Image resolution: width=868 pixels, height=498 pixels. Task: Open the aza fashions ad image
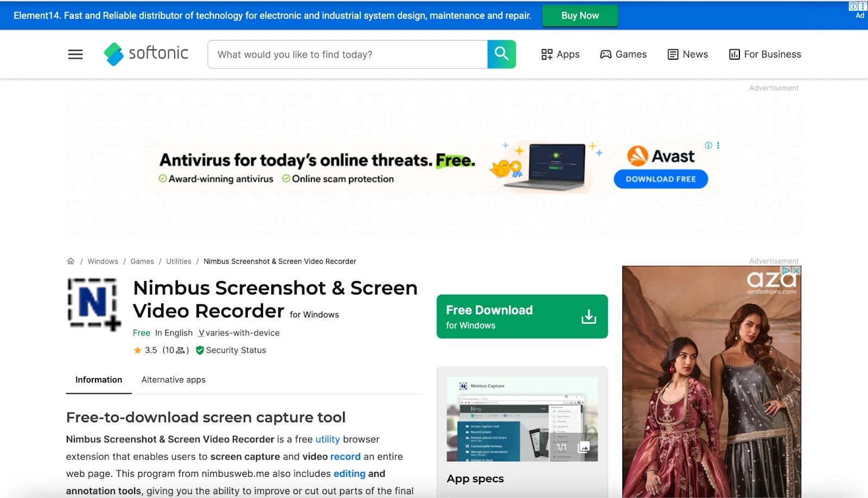click(x=712, y=382)
